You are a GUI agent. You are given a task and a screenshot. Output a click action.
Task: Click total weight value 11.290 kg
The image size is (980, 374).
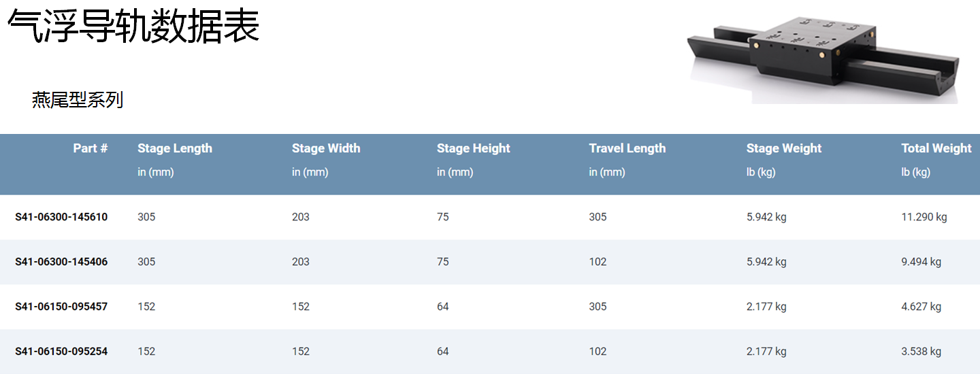point(924,217)
